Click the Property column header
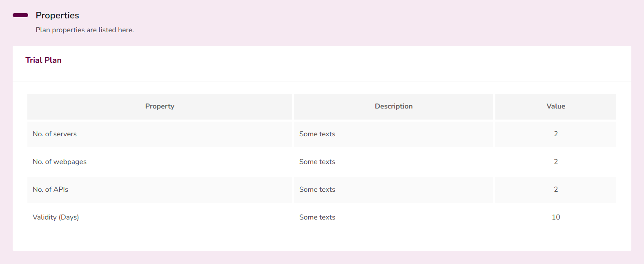The height and width of the screenshot is (264, 644). click(160, 106)
